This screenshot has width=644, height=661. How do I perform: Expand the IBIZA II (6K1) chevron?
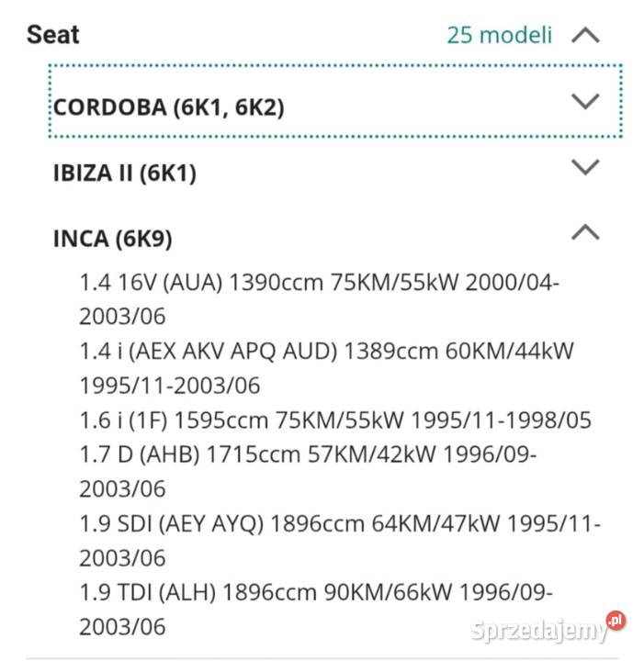(x=585, y=168)
